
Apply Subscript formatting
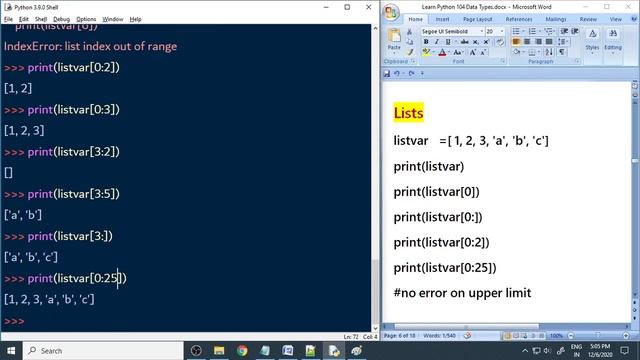[476, 42]
